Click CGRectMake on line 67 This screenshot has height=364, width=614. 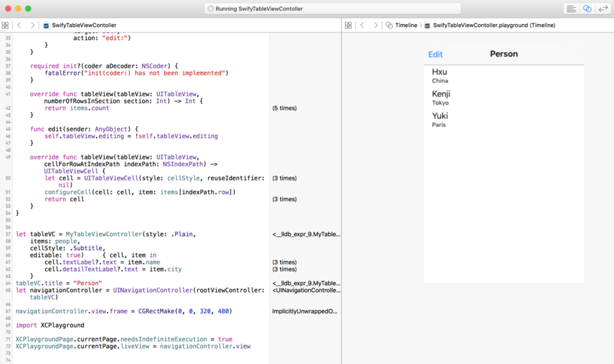click(x=156, y=311)
